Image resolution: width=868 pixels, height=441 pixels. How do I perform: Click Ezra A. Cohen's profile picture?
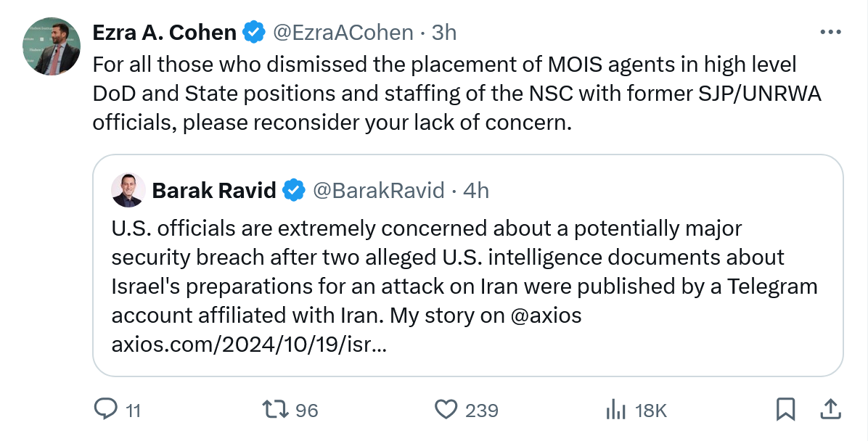click(52, 47)
